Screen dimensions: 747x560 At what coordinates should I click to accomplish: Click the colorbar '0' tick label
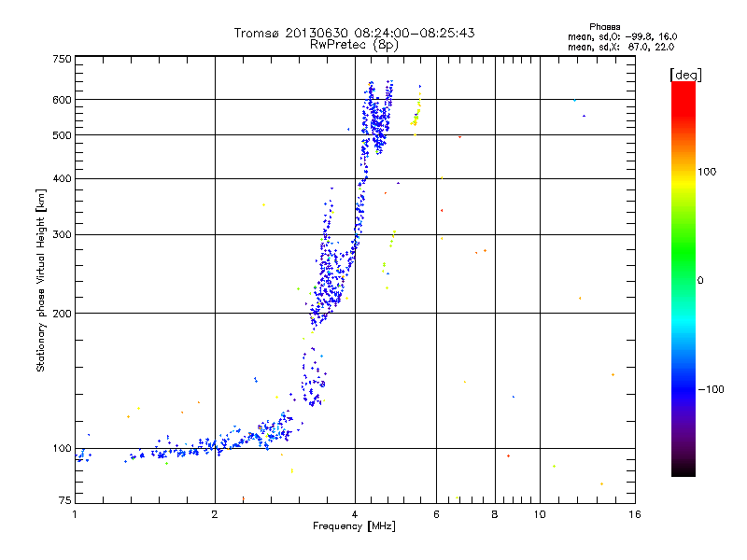[700, 281]
